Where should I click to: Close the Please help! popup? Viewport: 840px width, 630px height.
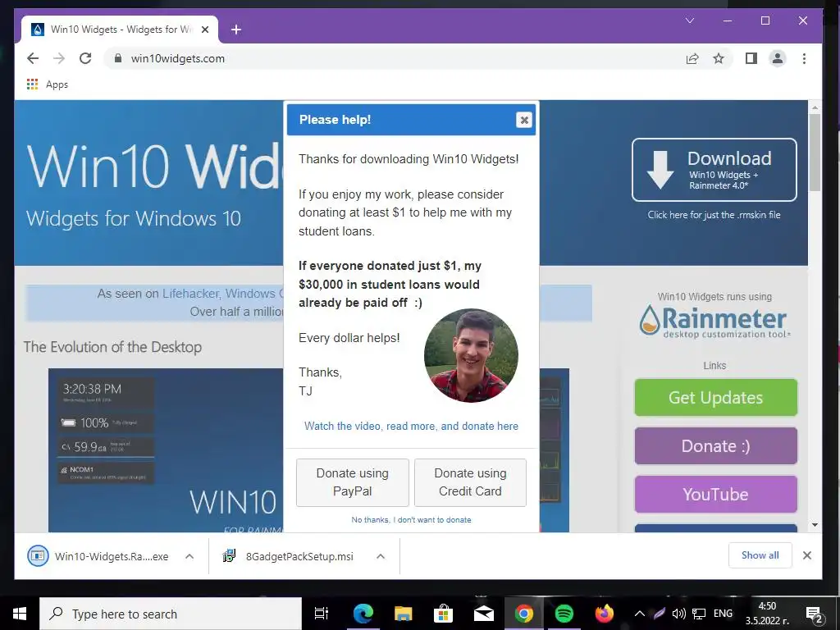coord(524,120)
